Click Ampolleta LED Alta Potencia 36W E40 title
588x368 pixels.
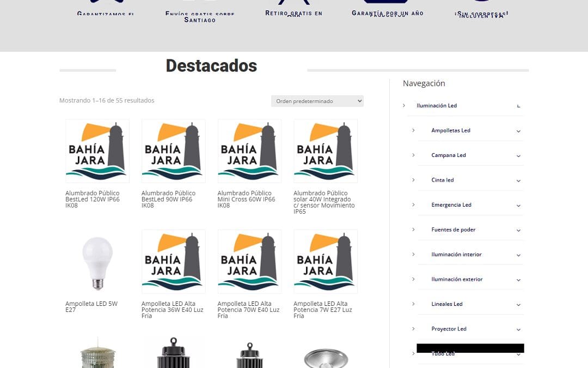[172, 310]
